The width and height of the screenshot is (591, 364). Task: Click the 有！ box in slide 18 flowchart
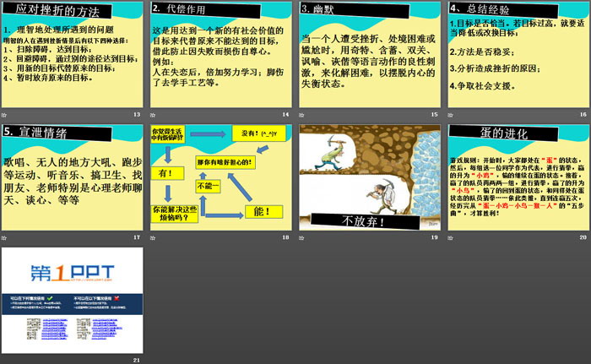167,173
